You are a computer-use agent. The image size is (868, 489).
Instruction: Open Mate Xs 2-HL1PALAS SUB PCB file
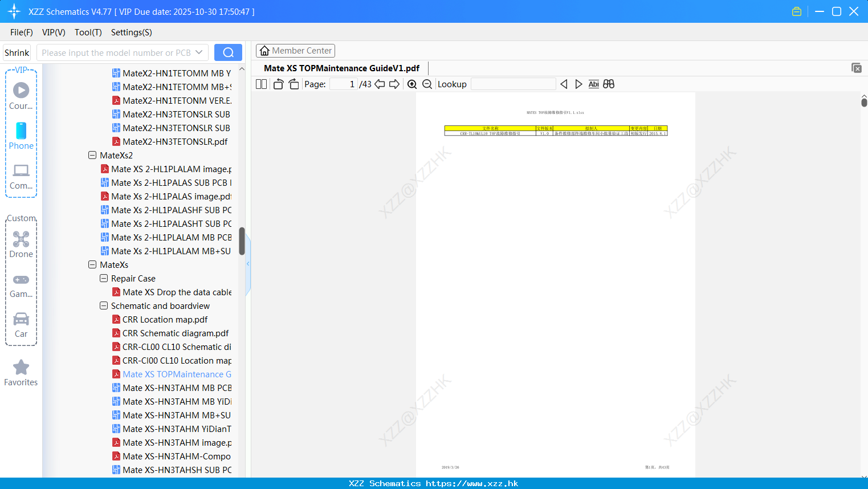[166, 183]
